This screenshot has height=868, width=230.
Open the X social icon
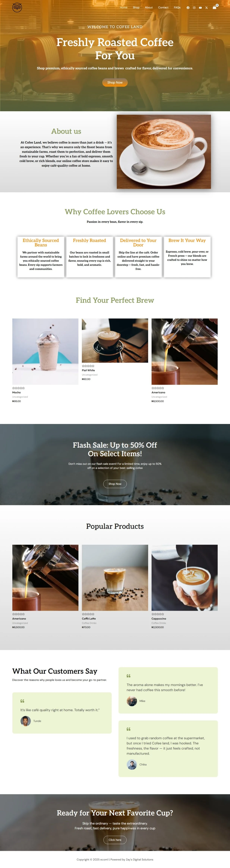(206, 8)
